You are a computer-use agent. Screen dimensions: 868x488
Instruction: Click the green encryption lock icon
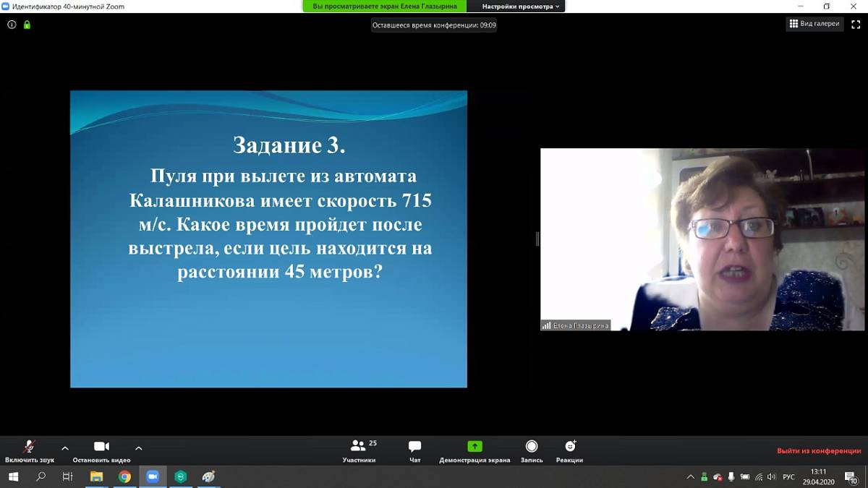(x=27, y=25)
